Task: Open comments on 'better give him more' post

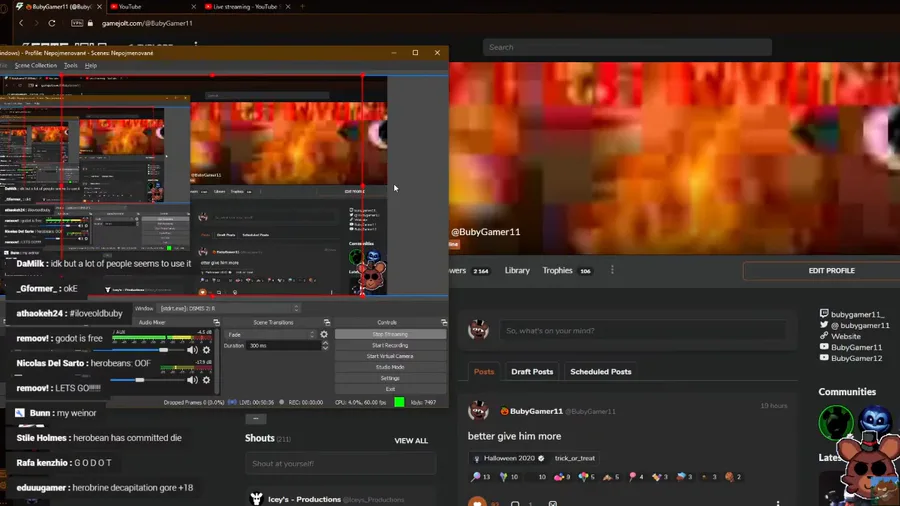Action: 515,503
